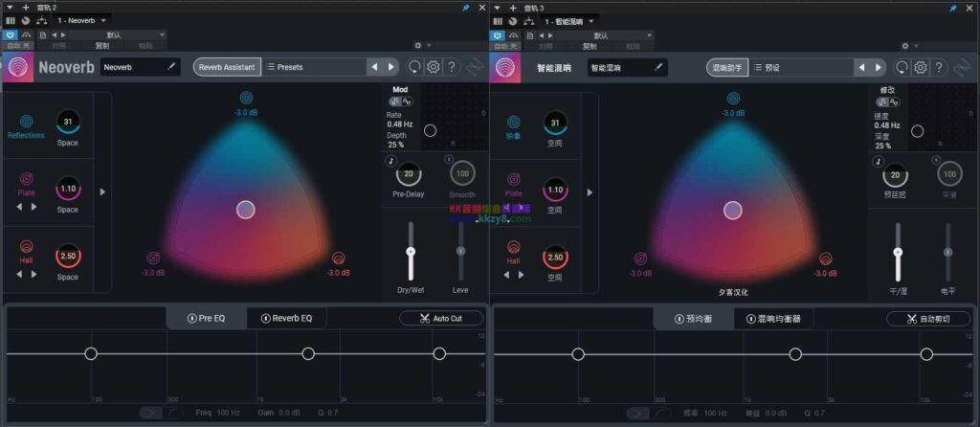
Task: Toggle the Reverb EQ power switch
Action: (x=266, y=318)
